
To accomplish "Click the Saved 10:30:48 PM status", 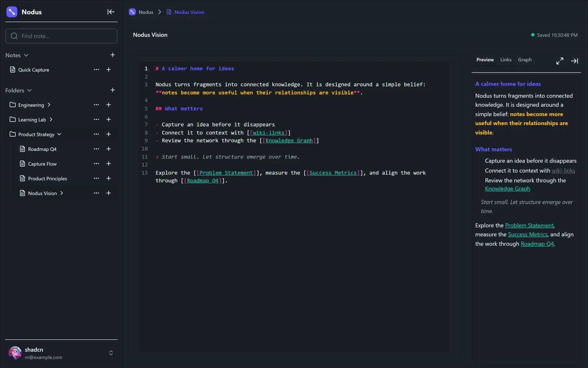I will pos(554,35).
